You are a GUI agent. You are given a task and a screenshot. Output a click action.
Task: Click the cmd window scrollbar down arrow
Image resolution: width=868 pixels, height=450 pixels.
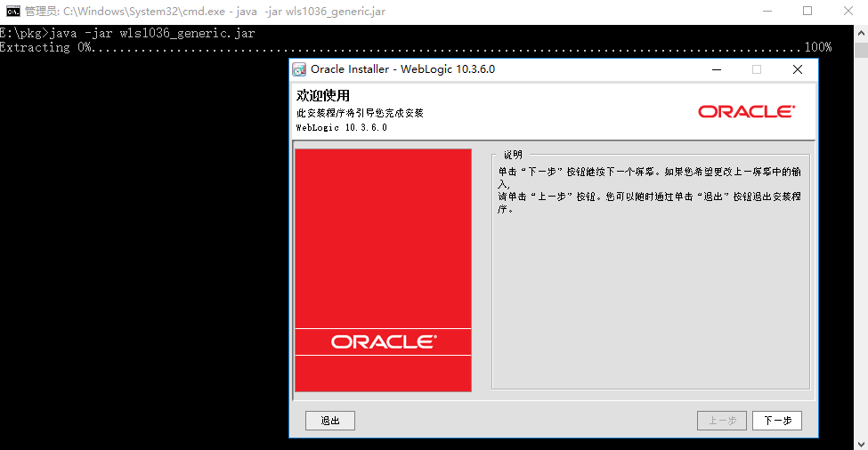(862, 444)
